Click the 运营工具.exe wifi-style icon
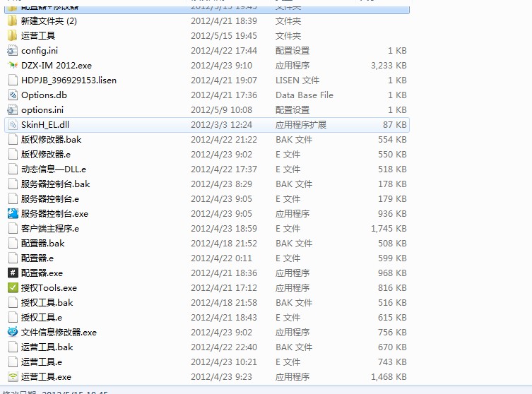The width and height of the screenshot is (532, 394). point(13,377)
